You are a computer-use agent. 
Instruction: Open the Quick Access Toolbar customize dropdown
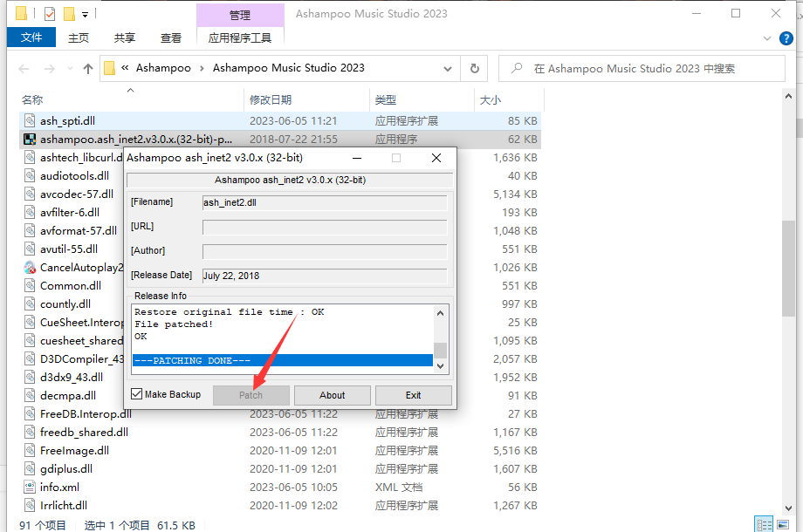tap(85, 15)
